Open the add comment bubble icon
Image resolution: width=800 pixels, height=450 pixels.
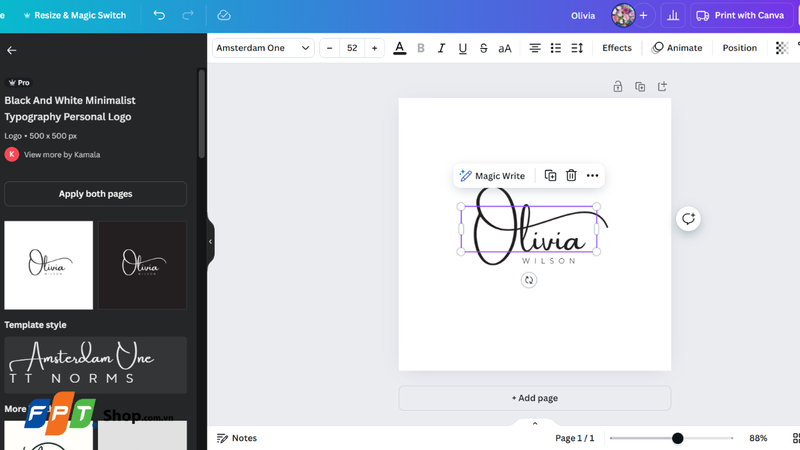point(688,219)
